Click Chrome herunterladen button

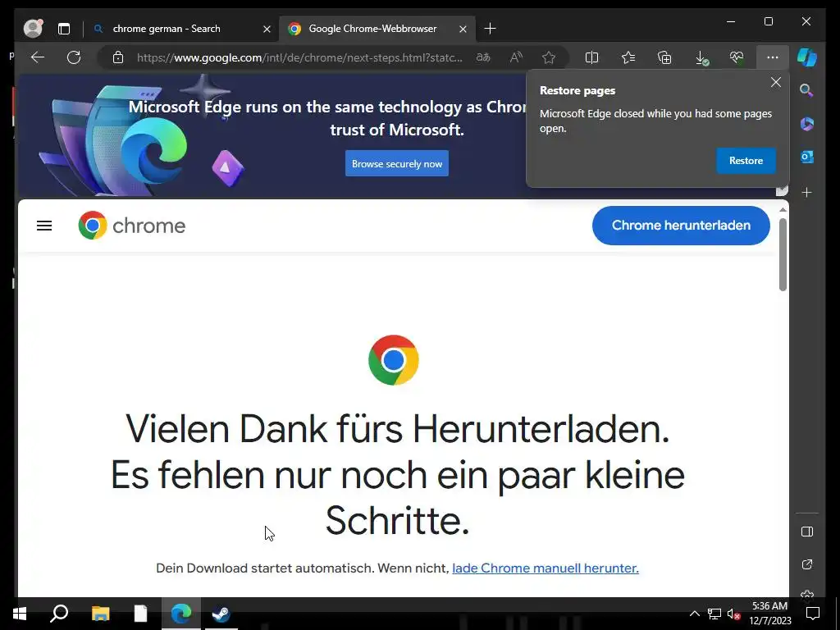point(681,226)
